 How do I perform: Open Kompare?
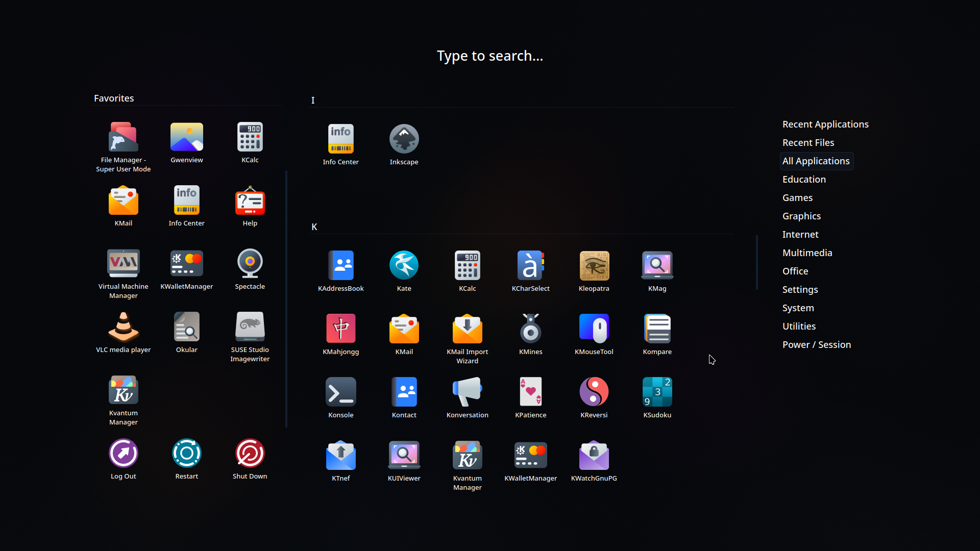657,335
